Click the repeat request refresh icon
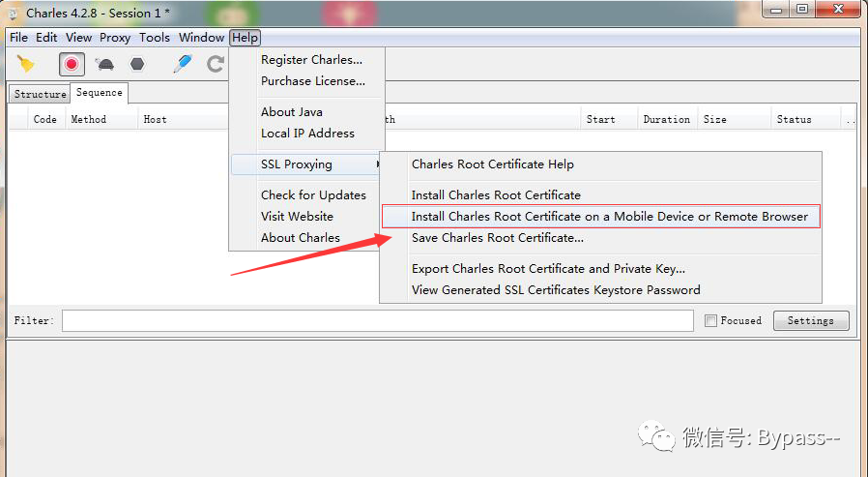Viewport: 868px width, 477px height. (216, 64)
